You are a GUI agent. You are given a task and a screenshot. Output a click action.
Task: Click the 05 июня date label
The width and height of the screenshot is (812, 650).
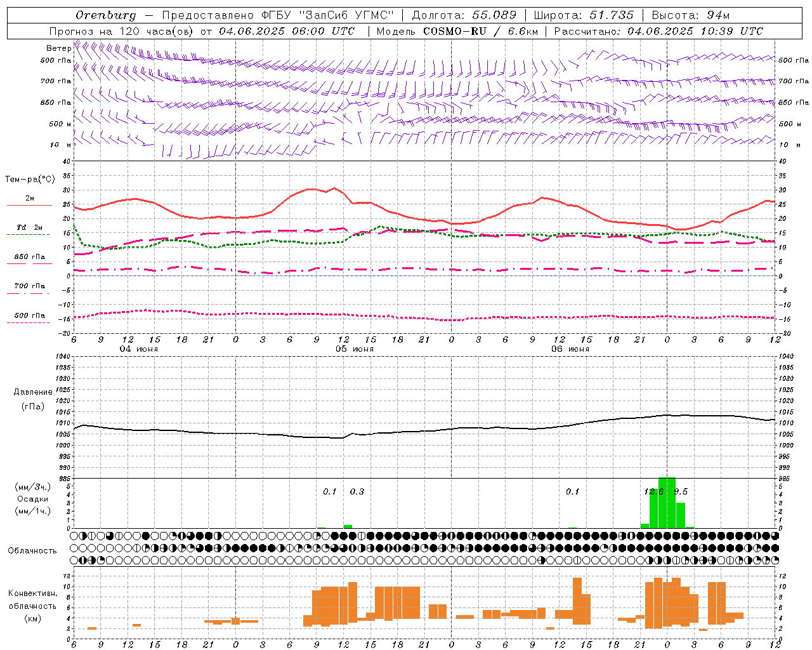[355, 349]
